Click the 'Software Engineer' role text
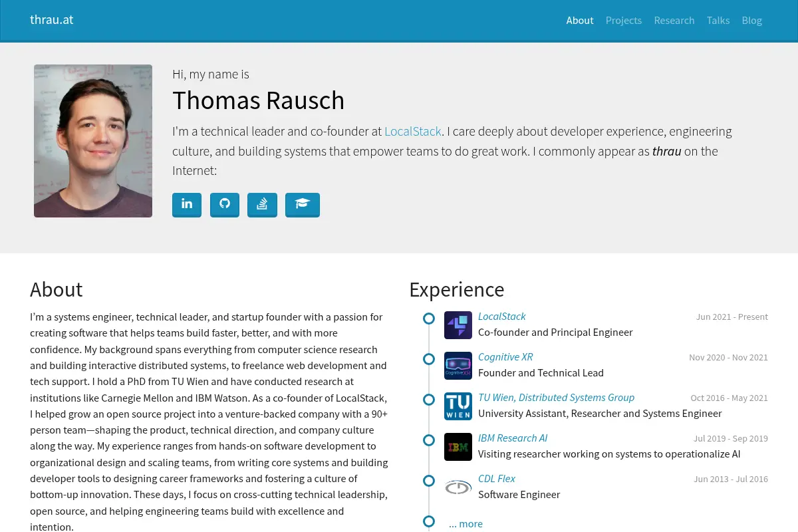The height and width of the screenshot is (532, 798). tap(519, 495)
